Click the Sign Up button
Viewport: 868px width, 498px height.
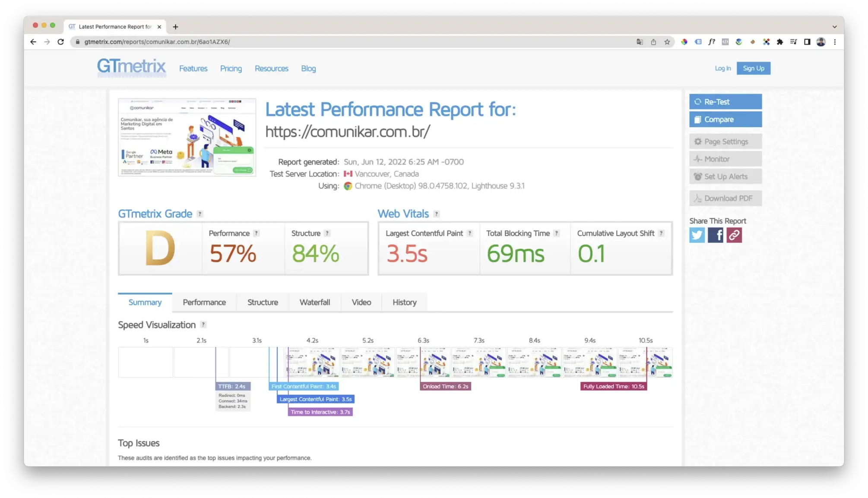tap(753, 68)
